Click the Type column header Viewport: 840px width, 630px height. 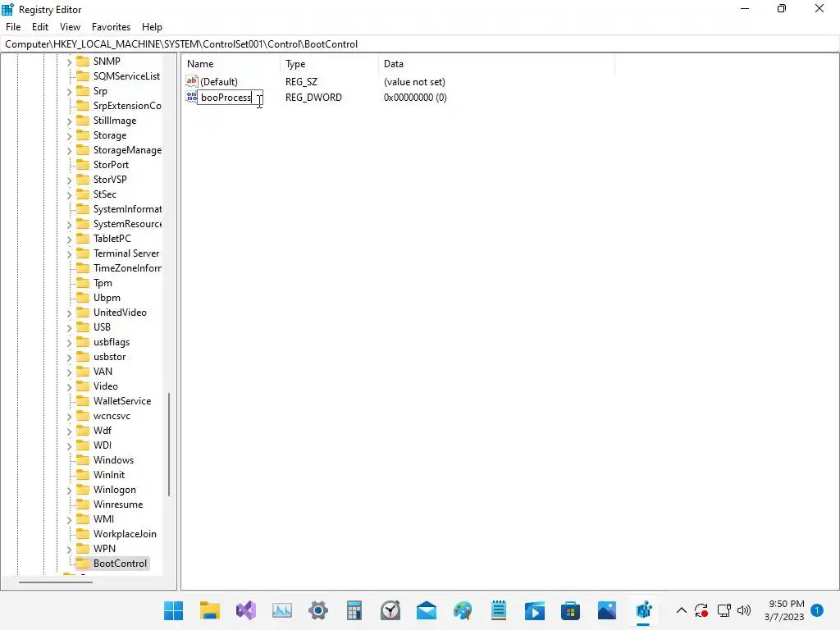tap(329, 64)
